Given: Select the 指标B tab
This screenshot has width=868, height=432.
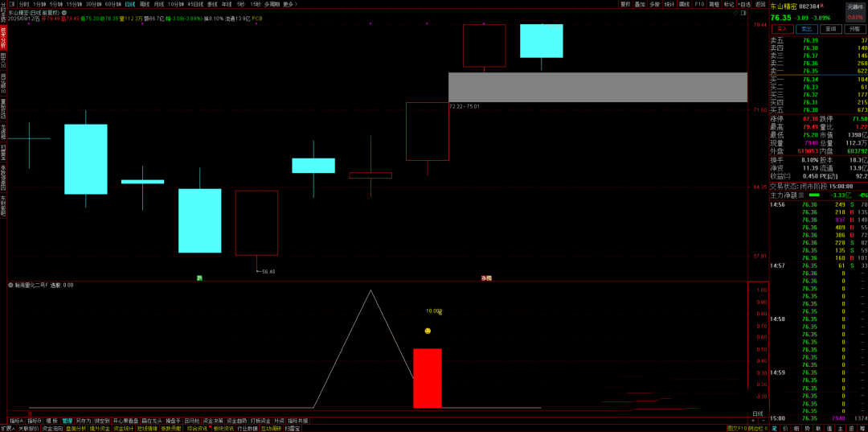Looking at the screenshot, I should pyautogui.click(x=35, y=421).
